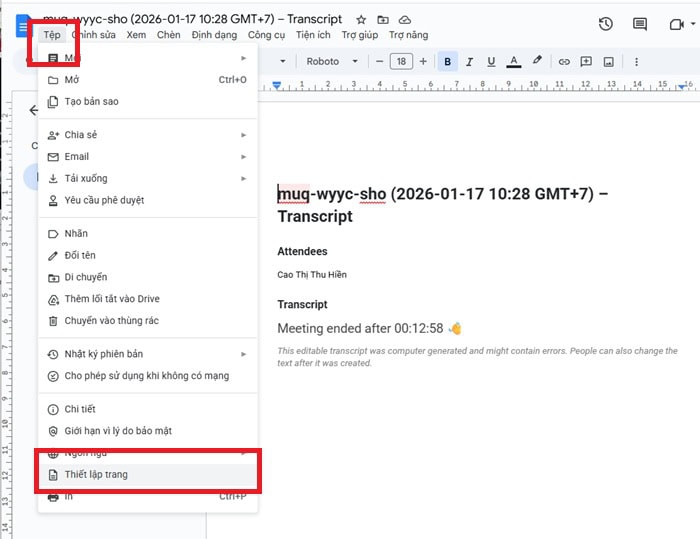Open version history clock icon

pyautogui.click(x=605, y=24)
